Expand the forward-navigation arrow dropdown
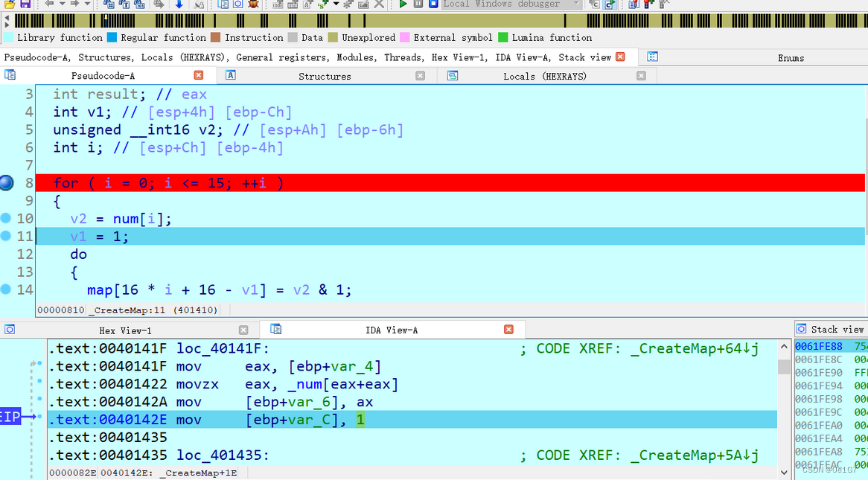Viewport: 868px width, 480px height. click(87, 4)
